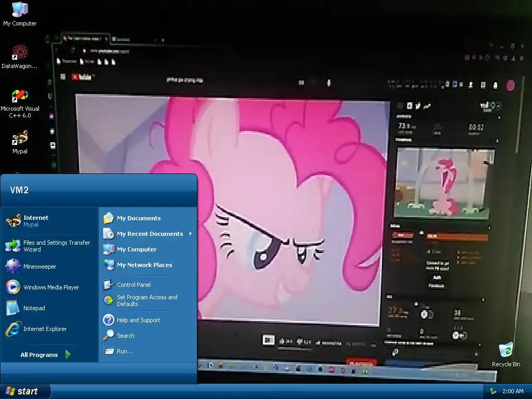Screen dimensions: 532x399
Task: Select the DataWagon desktop shortcut
Action: [20, 57]
